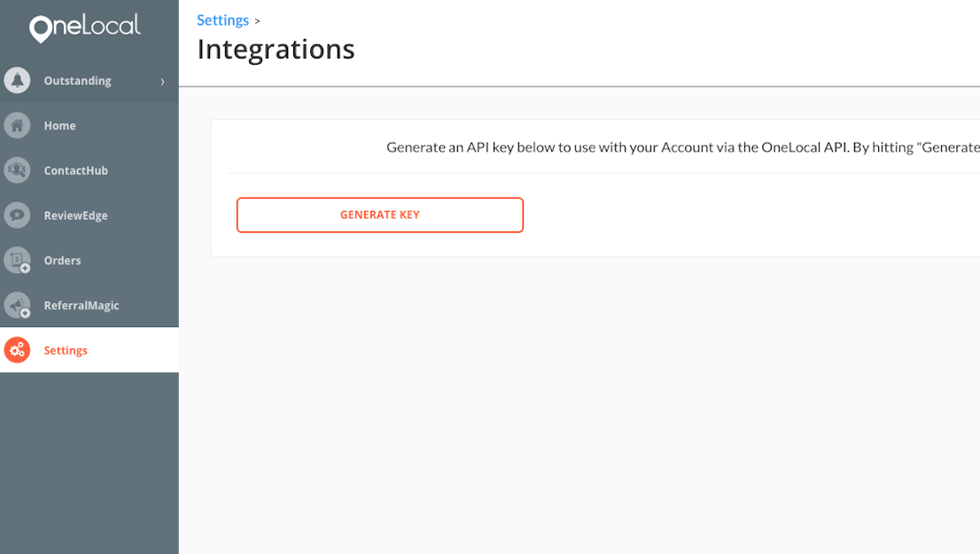980x554 pixels.
Task: Open ContactHub from the sidebar
Action: [75, 170]
